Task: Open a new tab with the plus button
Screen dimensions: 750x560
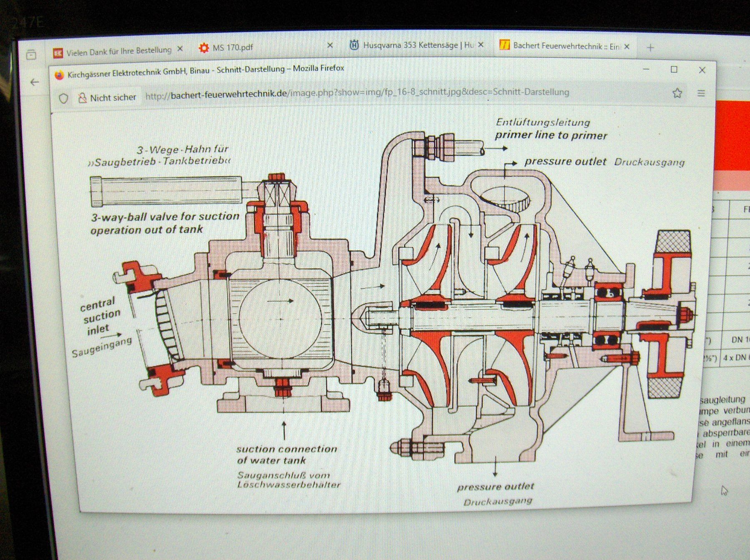Action: pyautogui.click(x=650, y=48)
